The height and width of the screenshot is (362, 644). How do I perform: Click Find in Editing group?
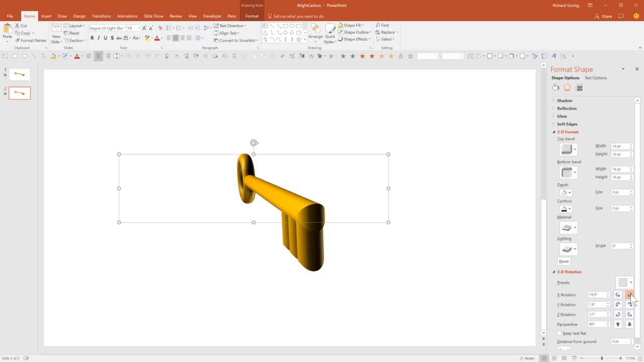click(382, 25)
